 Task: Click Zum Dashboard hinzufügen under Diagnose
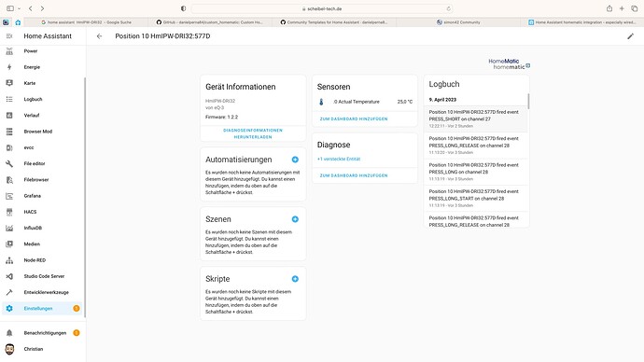tap(354, 175)
